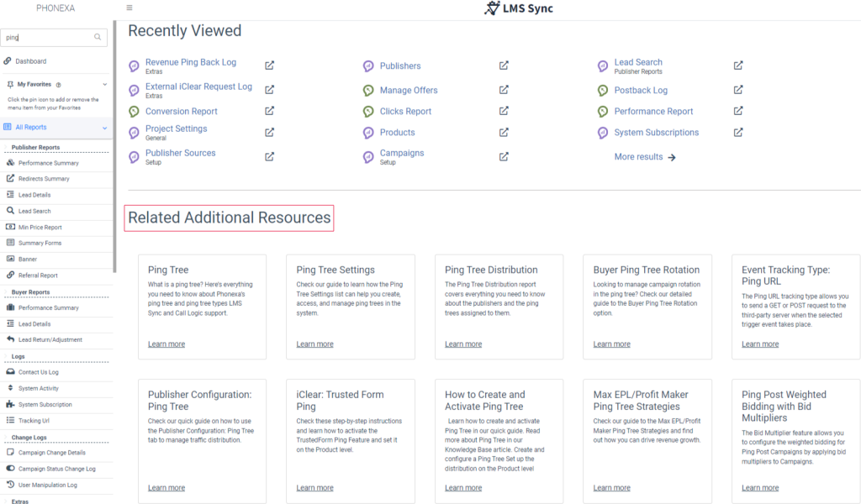
Task: Click Learn more on Event Tracking Type card
Action: tap(760, 344)
